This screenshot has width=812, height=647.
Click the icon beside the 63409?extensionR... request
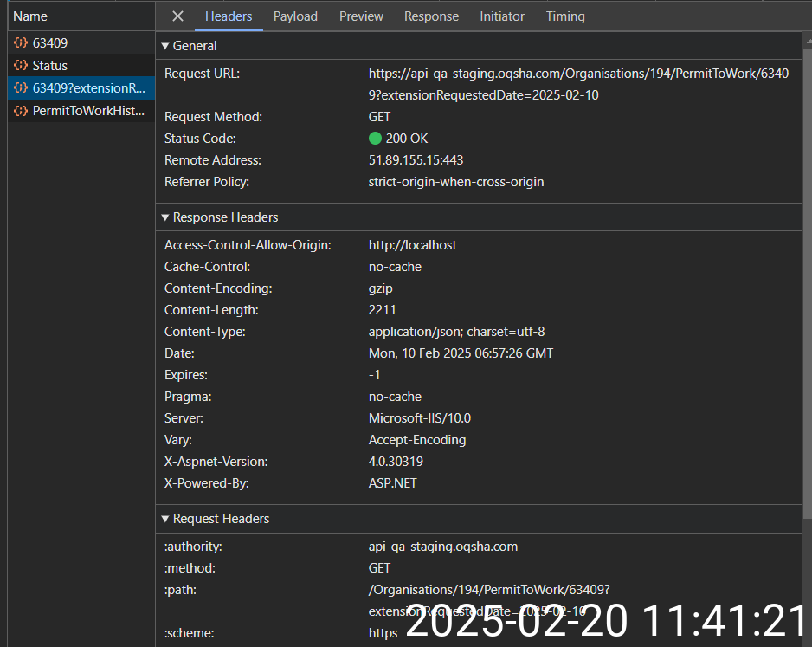(x=20, y=88)
